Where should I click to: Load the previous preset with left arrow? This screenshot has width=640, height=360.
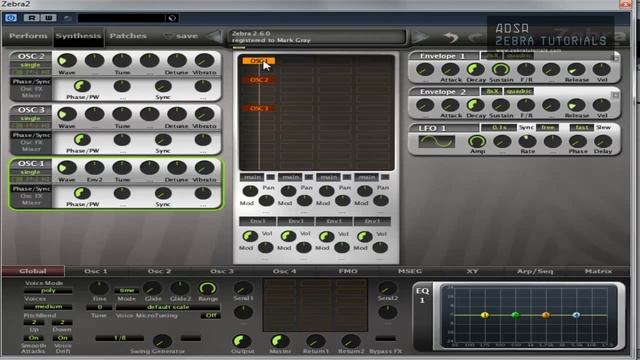214,37
